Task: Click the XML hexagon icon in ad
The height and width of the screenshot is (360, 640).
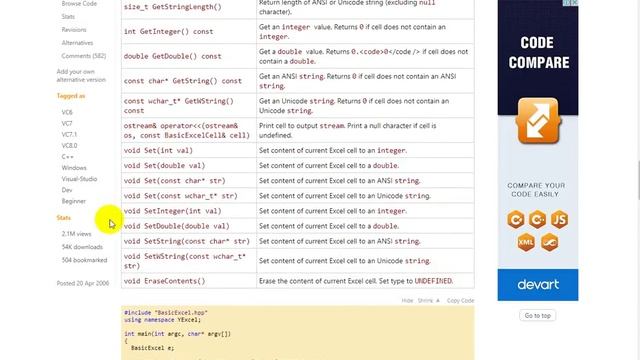Action: click(x=526, y=242)
